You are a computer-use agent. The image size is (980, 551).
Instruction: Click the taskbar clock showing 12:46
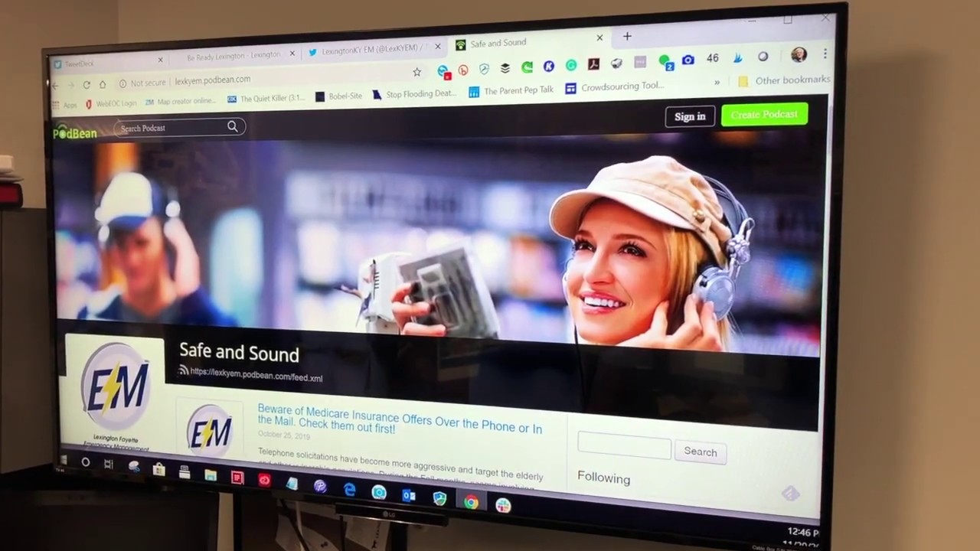802,532
